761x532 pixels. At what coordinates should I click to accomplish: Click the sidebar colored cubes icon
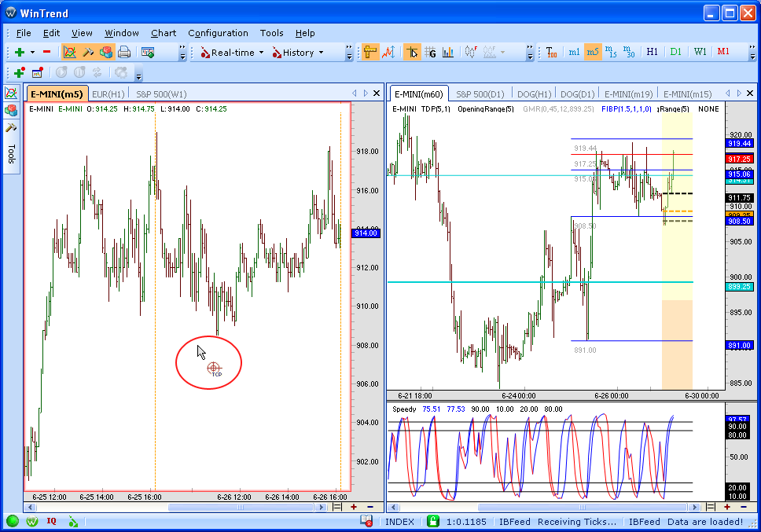click(11, 111)
